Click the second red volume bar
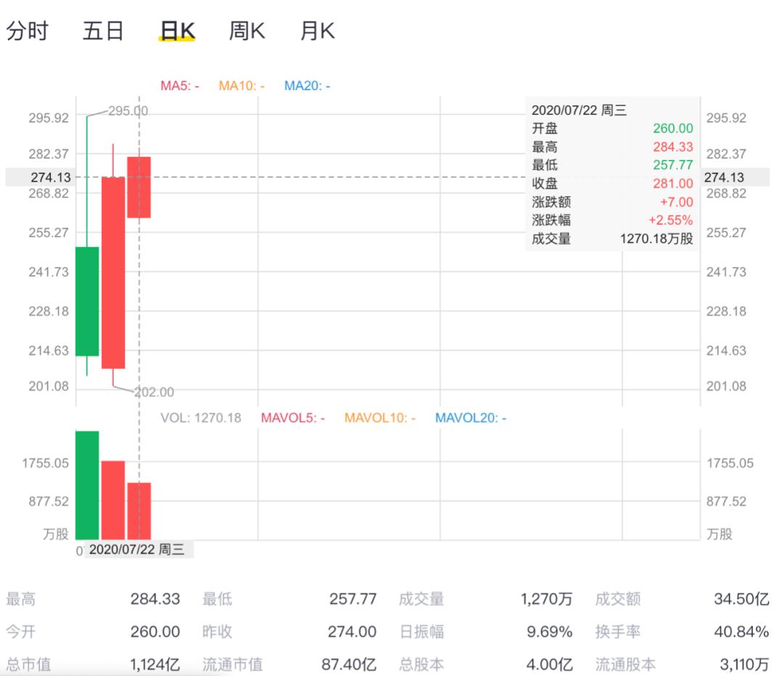 click(x=113, y=500)
